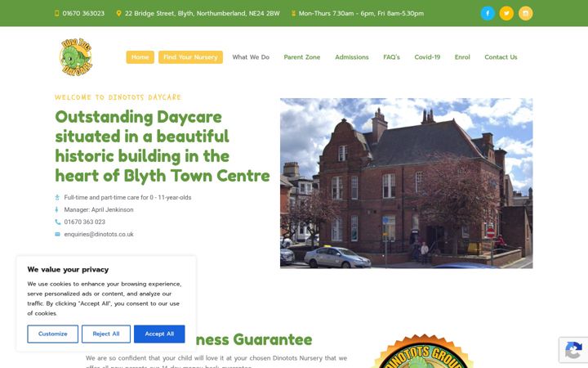Viewport: 588px width, 368px height.
Task: Click the map pin icon beside address
Action: click(x=119, y=13)
